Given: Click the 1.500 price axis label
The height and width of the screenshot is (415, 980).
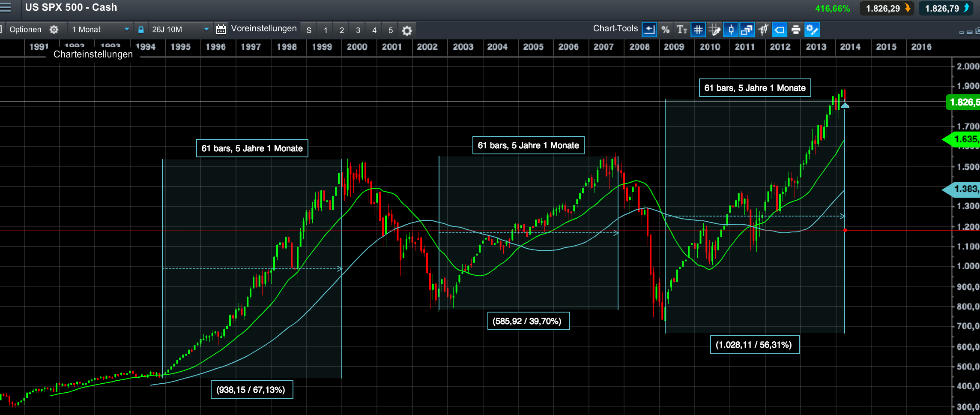Looking at the screenshot, I should pyautogui.click(x=968, y=167).
